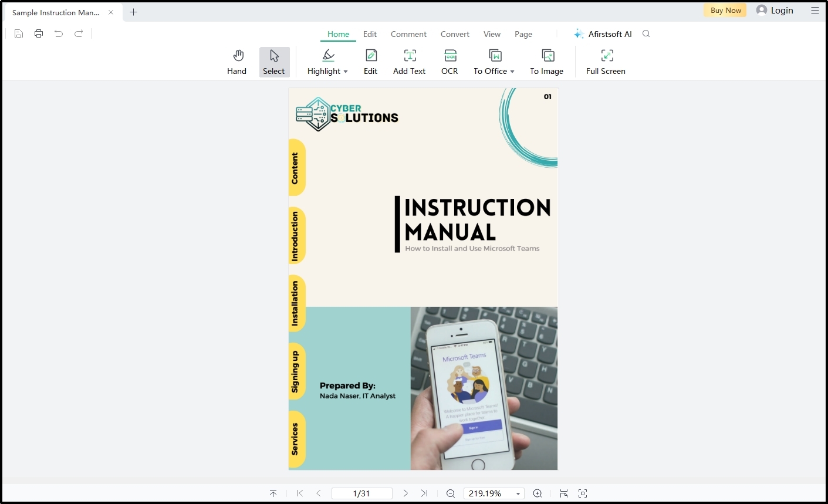Viewport: 828px width, 504px height.
Task: Jump to the last page
Action: click(424, 493)
